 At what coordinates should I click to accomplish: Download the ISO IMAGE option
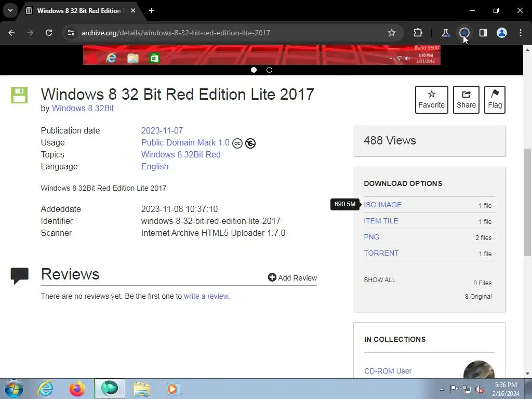[383, 205]
